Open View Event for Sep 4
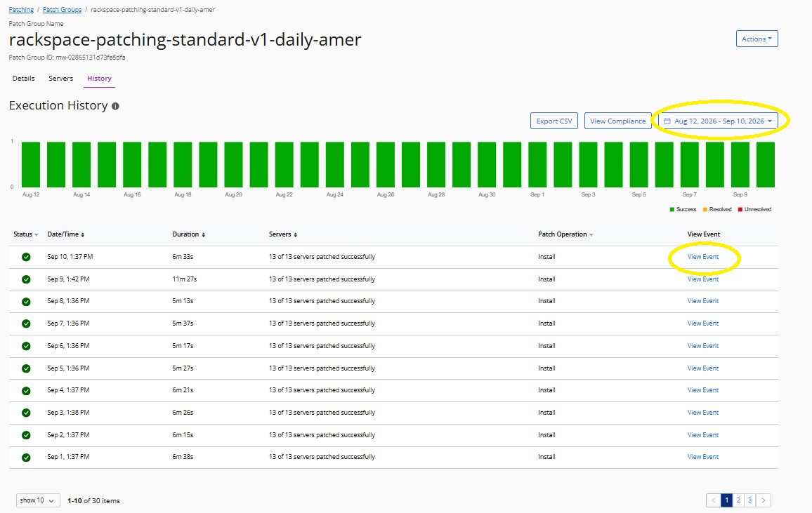This screenshot has width=812, height=513. click(x=702, y=390)
